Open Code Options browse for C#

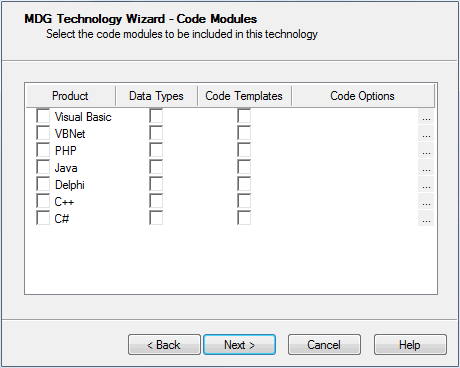pyautogui.click(x=426, y=218)
